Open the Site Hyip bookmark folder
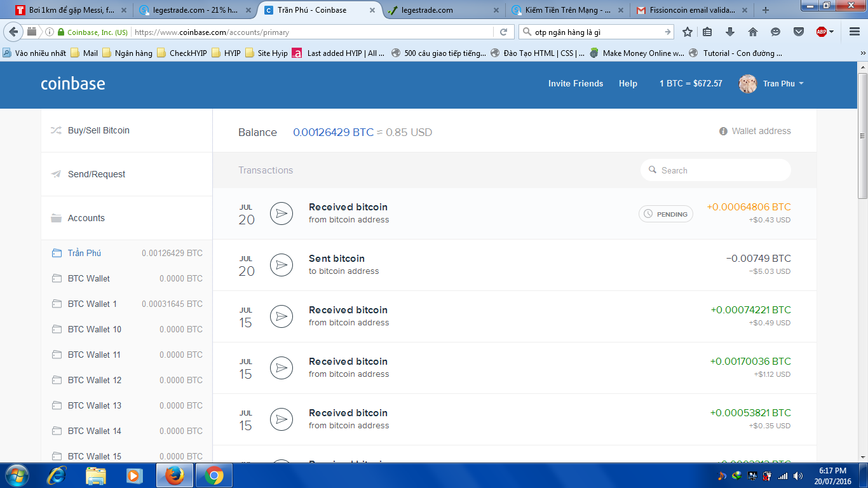 [x=266, y=53]
